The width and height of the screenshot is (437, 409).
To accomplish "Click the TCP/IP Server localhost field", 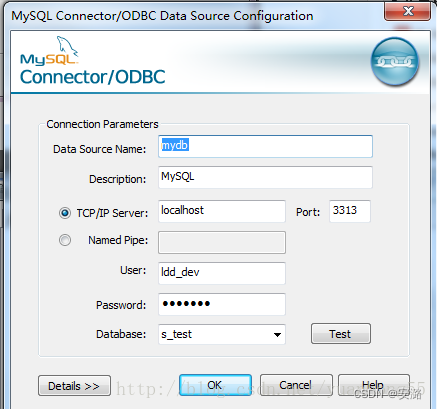I will [x=222, y=211].
